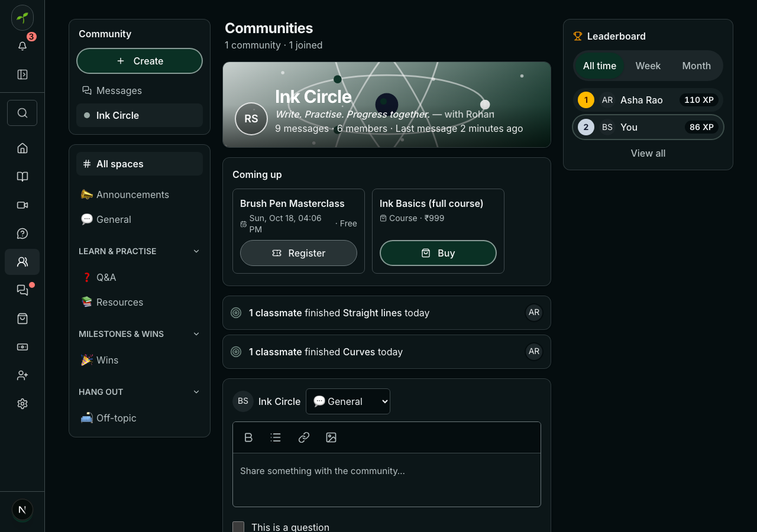Open the chat messages rail icon
Viewport: 757px width, 532px height.
pos(22,290)
